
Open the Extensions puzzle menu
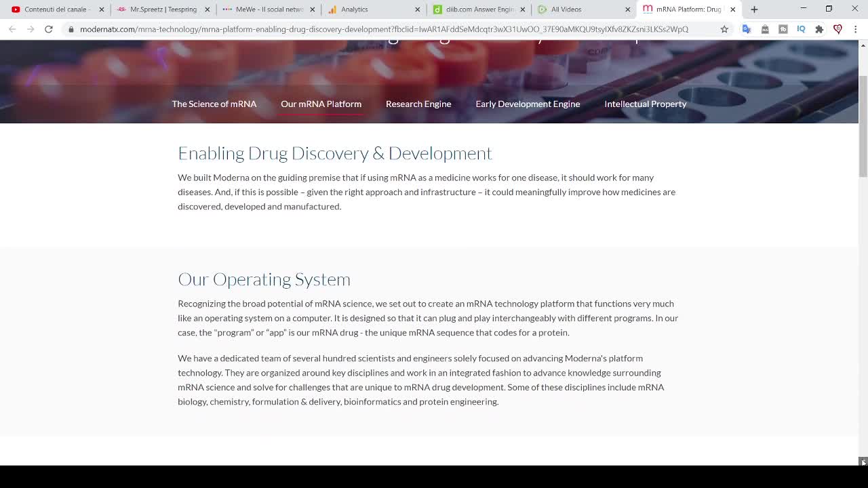tap(819, 29)
